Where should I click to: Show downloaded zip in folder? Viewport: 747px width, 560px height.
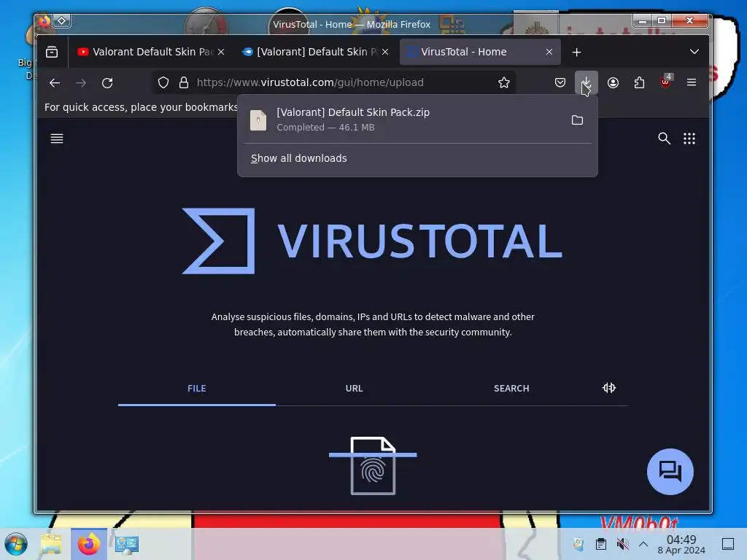pyautogui.click(x=577, y=120)
